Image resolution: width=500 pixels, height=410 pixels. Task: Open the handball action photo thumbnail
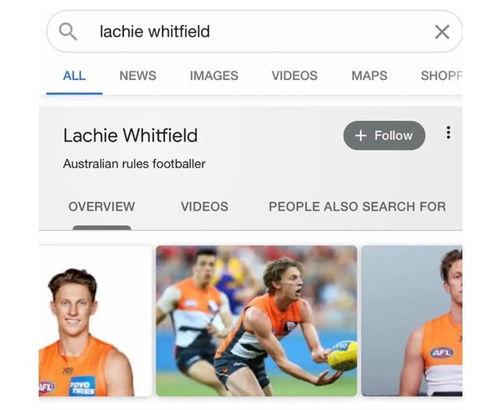tap(256, 321)
